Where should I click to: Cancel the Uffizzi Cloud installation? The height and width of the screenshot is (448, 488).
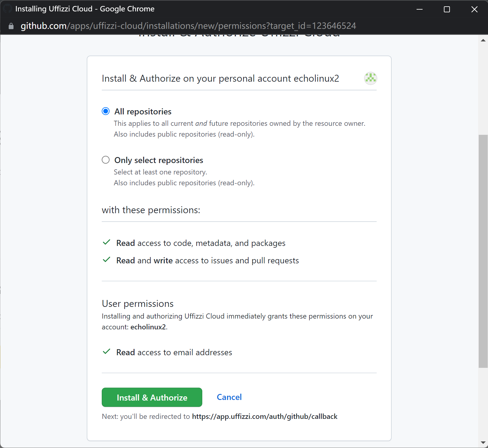click(x=229, y=397)
